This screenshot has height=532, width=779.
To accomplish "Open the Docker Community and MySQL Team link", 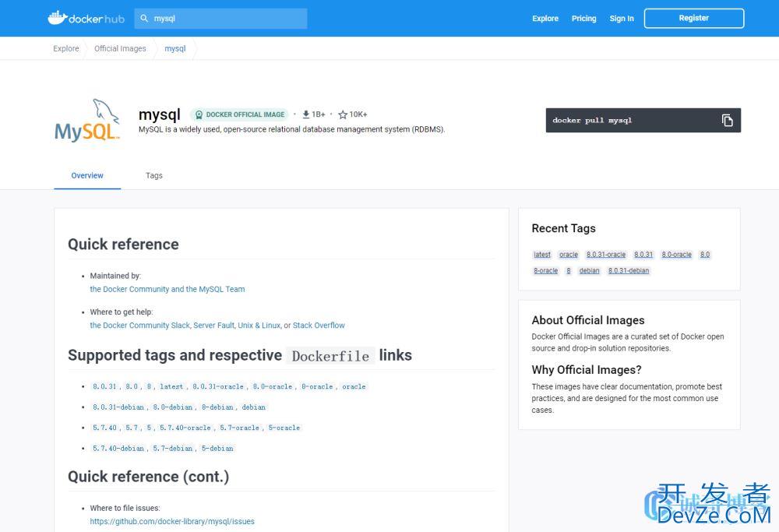I will [x=167, y=289].
